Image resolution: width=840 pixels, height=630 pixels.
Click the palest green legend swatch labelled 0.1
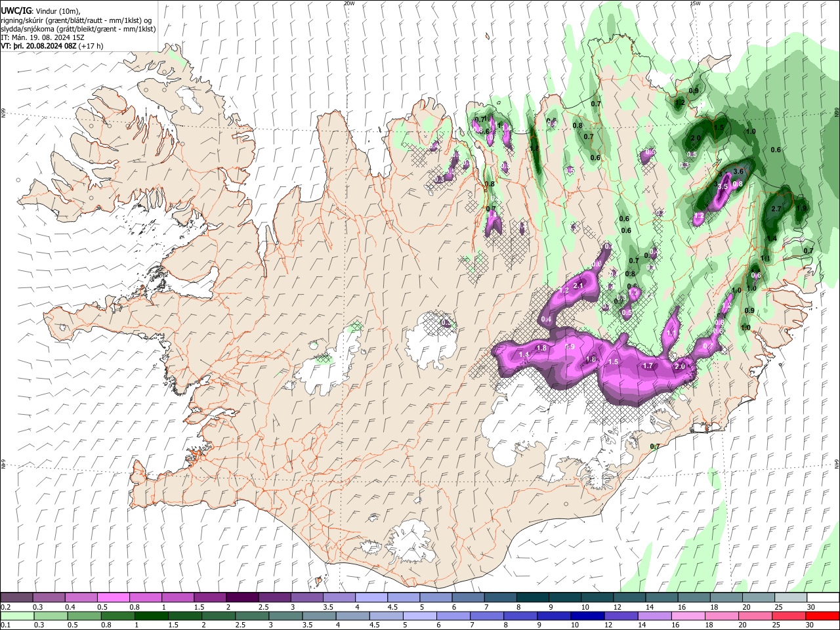[x=17, y=616]
